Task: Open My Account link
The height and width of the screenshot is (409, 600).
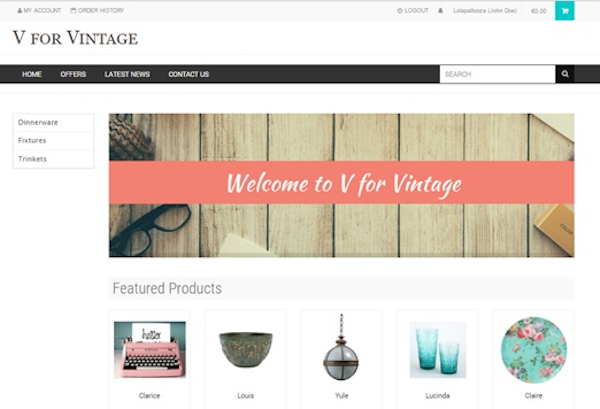Action: pos(39,10)
